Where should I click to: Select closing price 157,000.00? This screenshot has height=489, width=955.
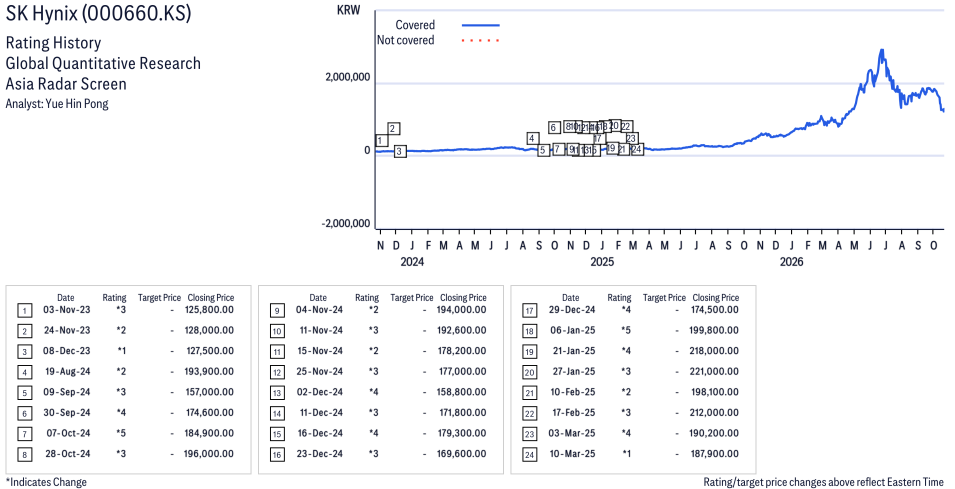click(x=210, y=392)
